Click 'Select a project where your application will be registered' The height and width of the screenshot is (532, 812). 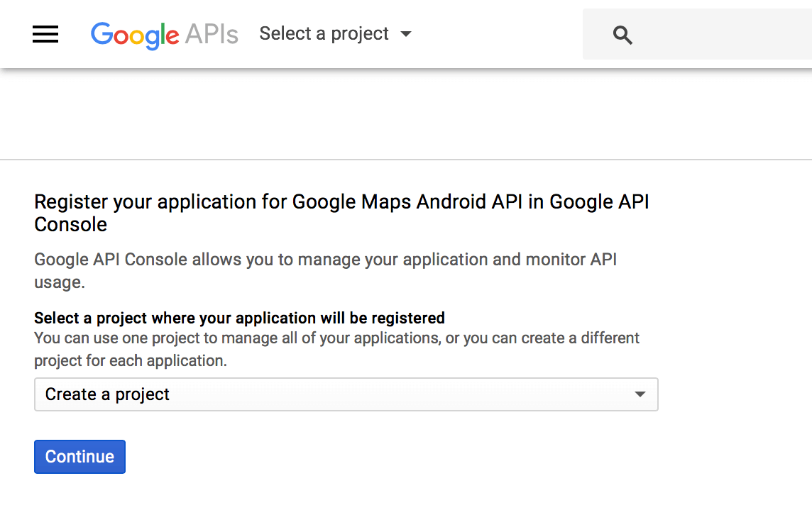[x=239, y=318]
